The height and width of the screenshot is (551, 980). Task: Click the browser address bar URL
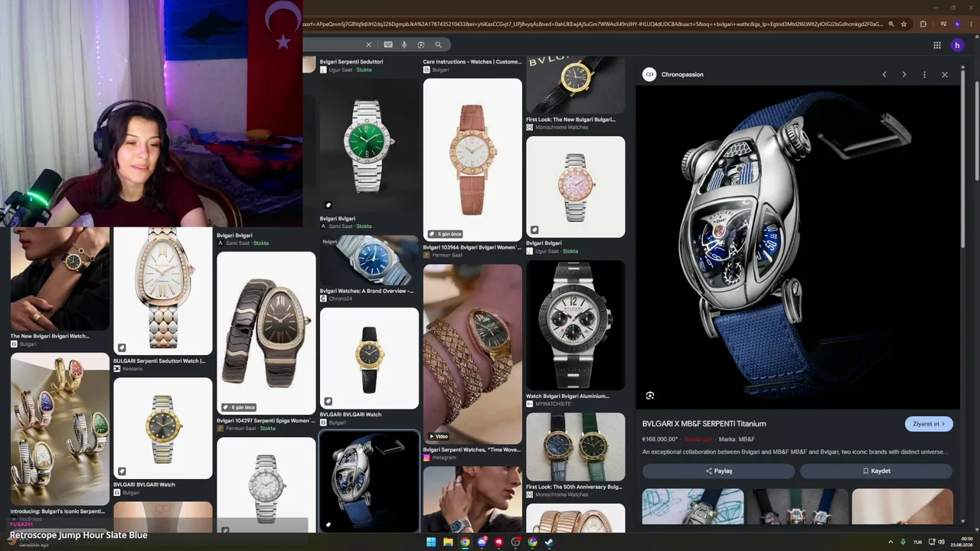point(593,24)
